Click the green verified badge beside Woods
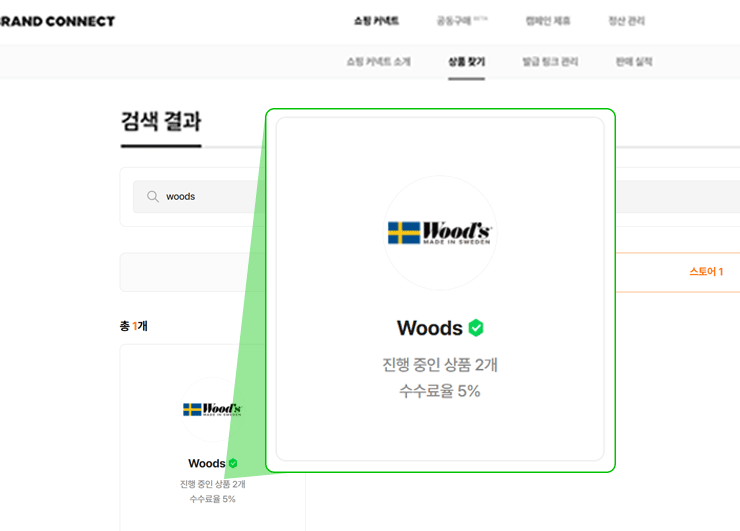Image resolution: width=740 pixels, height=531 pixels. [x=233, y=464]
